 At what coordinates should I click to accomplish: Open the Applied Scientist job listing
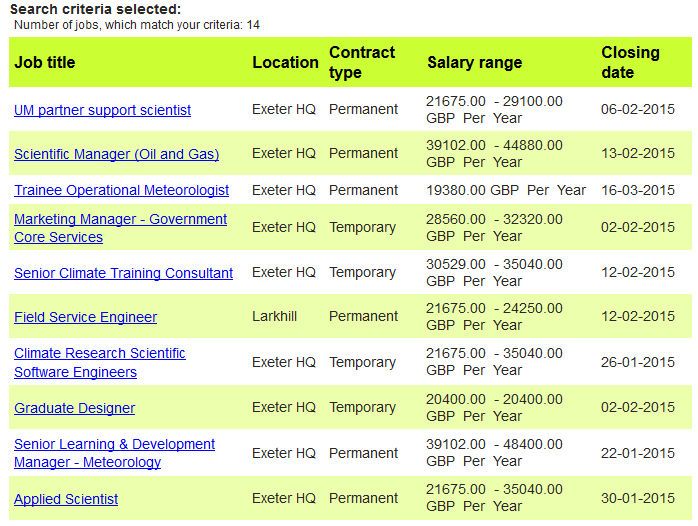tap(66, 499)
